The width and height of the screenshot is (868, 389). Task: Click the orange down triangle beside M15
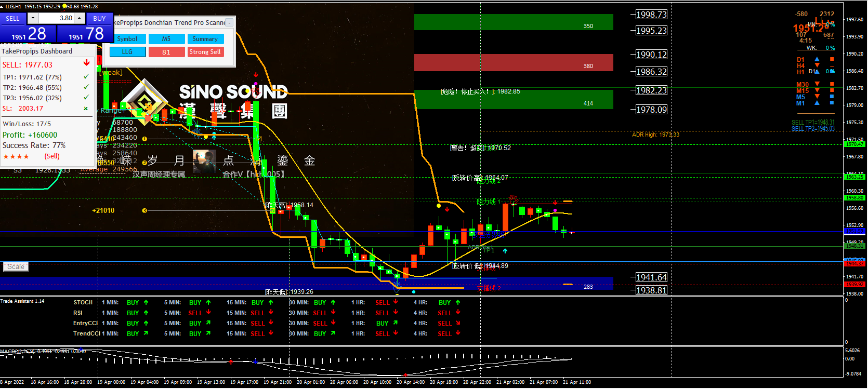click(x=817, y=90)
